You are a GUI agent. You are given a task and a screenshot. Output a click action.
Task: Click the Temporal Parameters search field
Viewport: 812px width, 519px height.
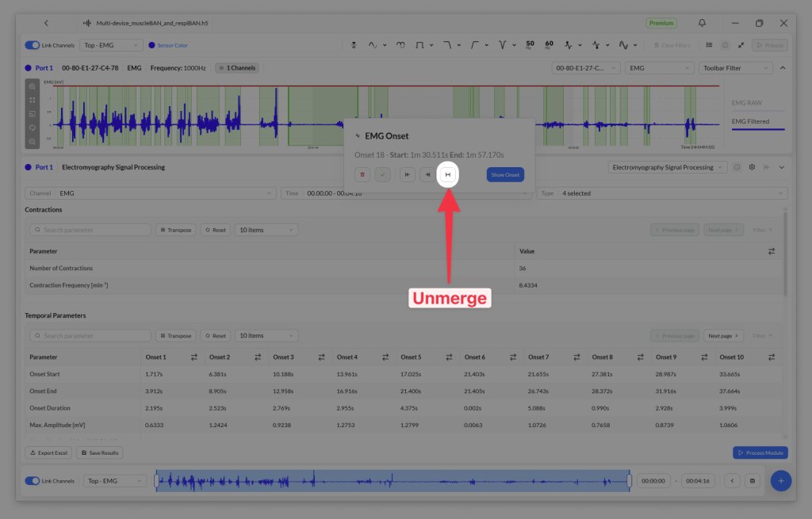[x=90, y=335]
